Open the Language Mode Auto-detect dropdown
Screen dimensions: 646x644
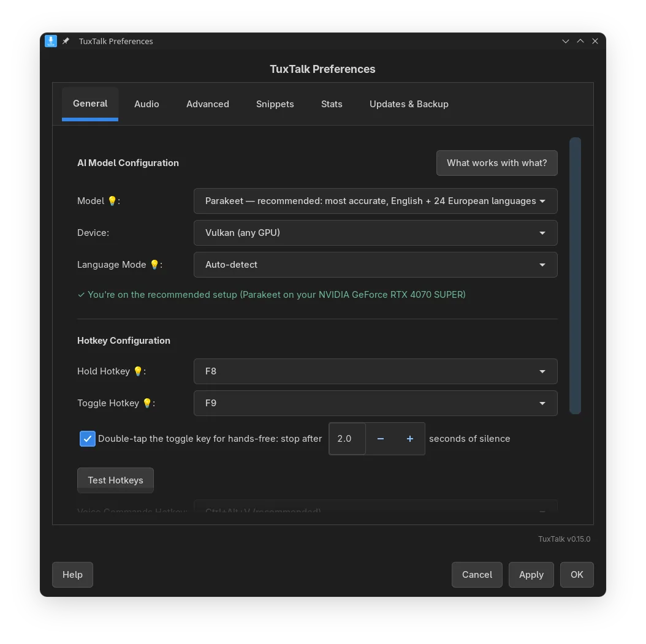[375, 264]
